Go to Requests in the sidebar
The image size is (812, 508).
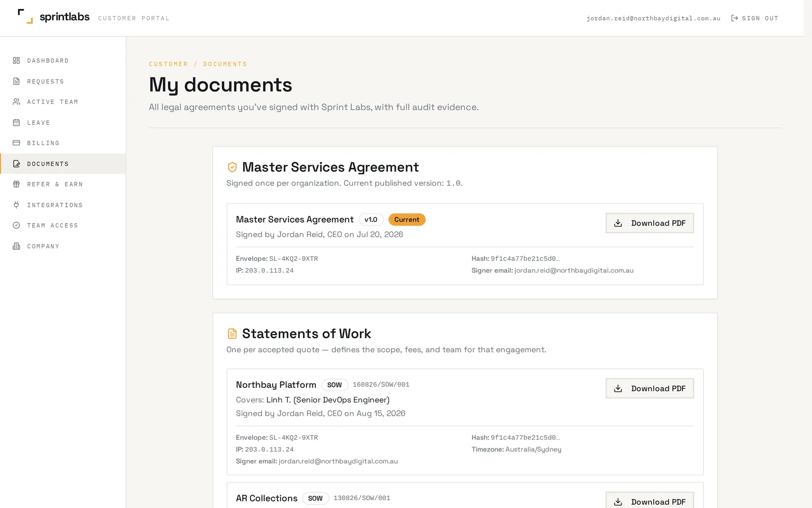tap(63, 81)
